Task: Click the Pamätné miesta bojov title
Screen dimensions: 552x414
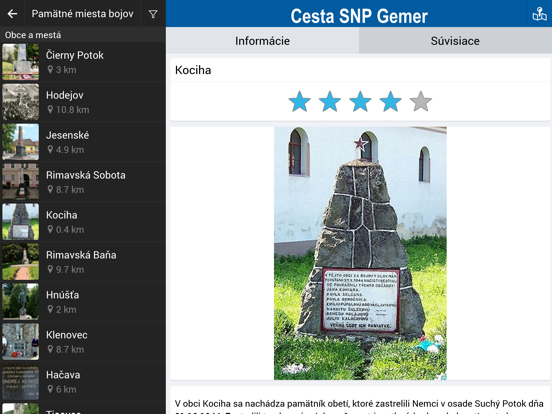Action: click(x=83, y=14)
